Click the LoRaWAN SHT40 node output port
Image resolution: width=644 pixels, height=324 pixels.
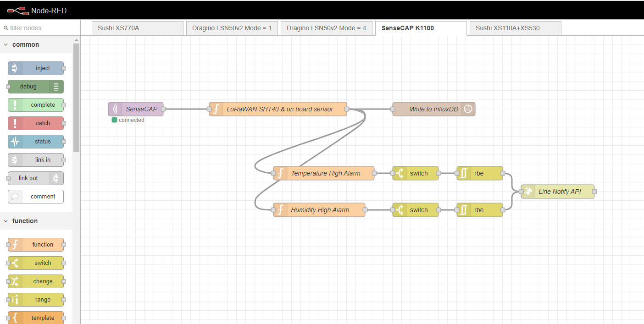[347, 109]
